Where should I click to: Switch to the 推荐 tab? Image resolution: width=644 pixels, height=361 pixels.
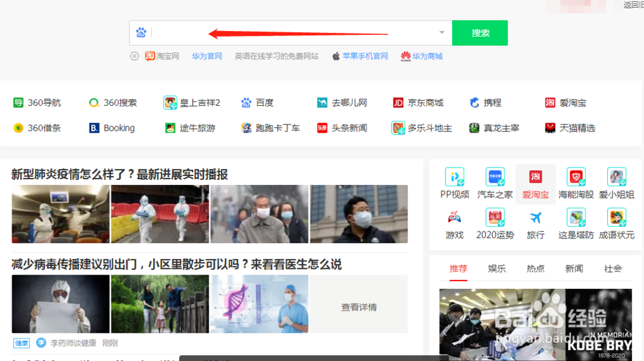[459, 269]
